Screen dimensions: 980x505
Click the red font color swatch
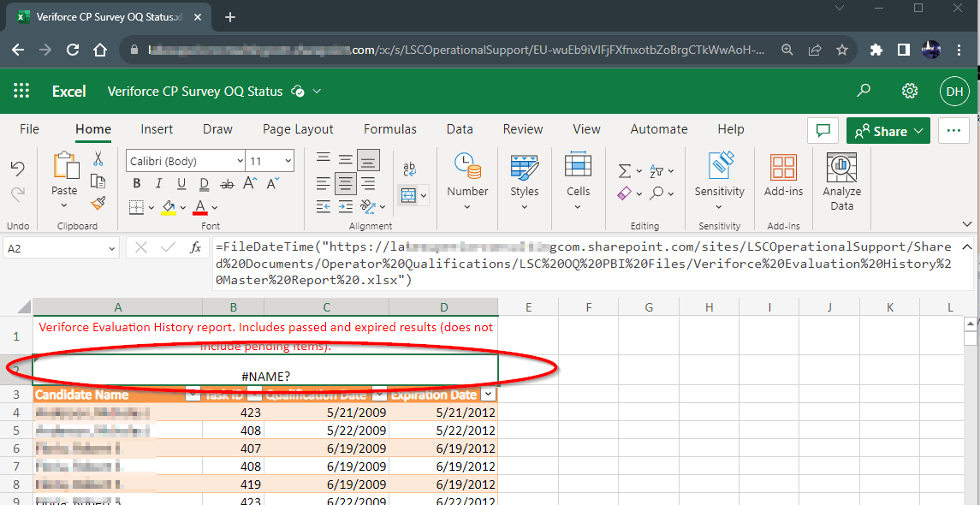tap(200, 207)
